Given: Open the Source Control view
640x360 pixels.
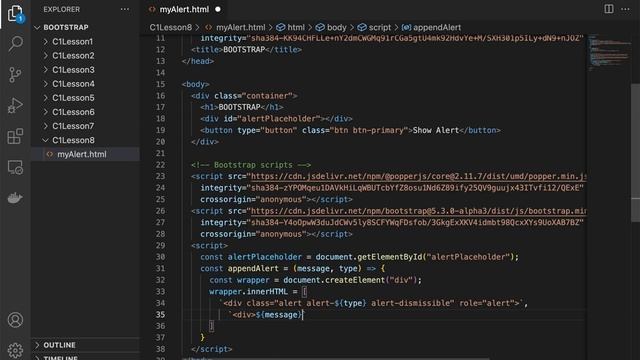Looking at the screenshot, I should [15, 74].
